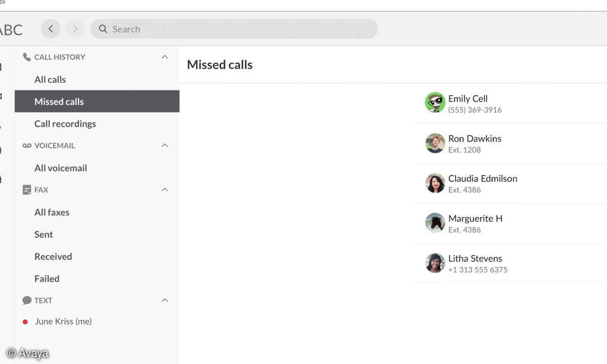607x364 pixels.
Task: Select Call recordings in sidebar
Action: (97, 124)
